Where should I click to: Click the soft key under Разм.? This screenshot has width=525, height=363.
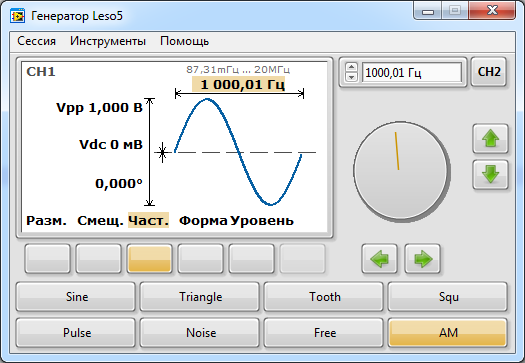click(48, 259)
